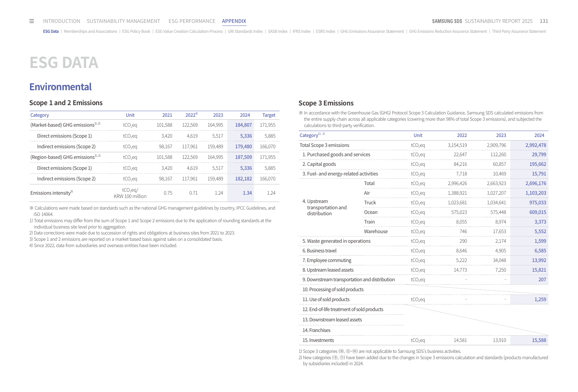
Task: Select the Environmental heading
Action: (60, 87)
